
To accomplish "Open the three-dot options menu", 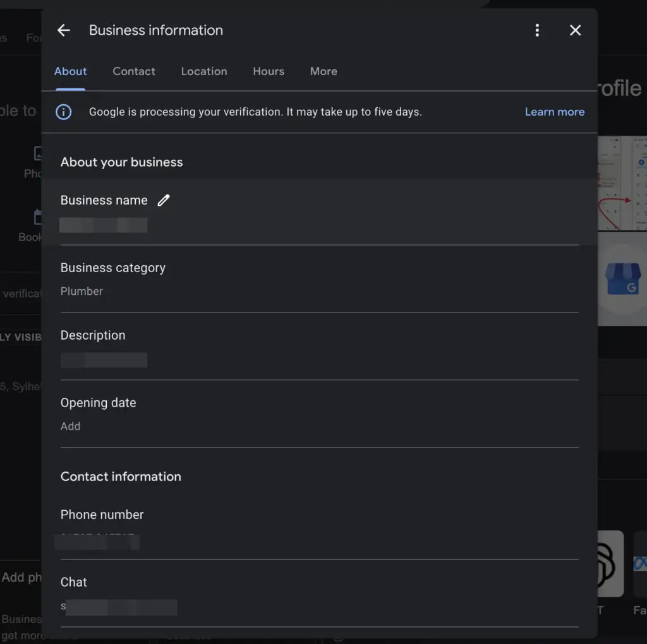I will click(537, 30).
